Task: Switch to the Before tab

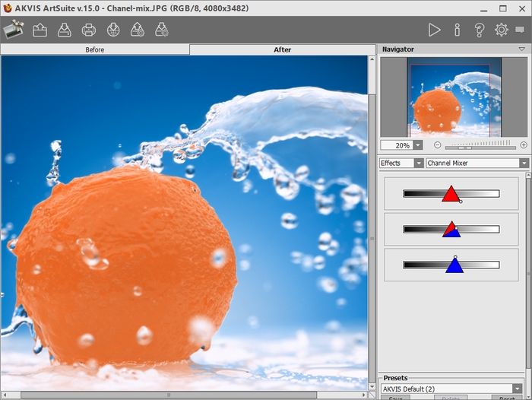Action: tap(95, 49)
